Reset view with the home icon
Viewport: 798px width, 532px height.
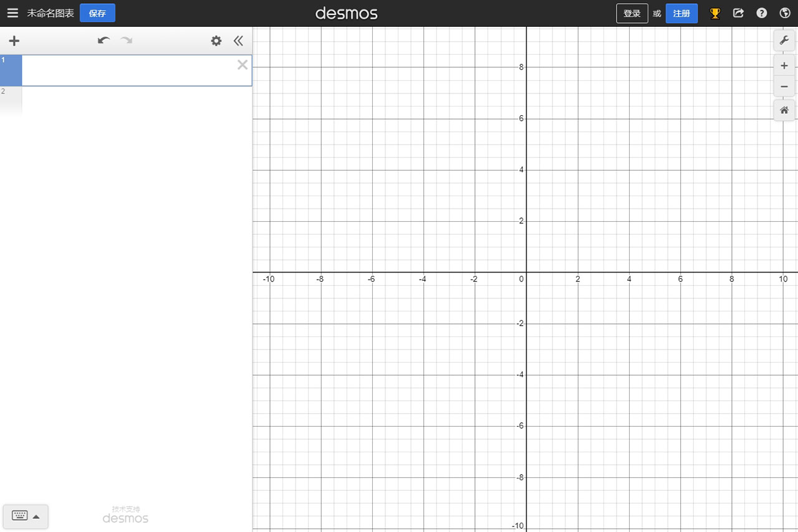tap(784, 110)
